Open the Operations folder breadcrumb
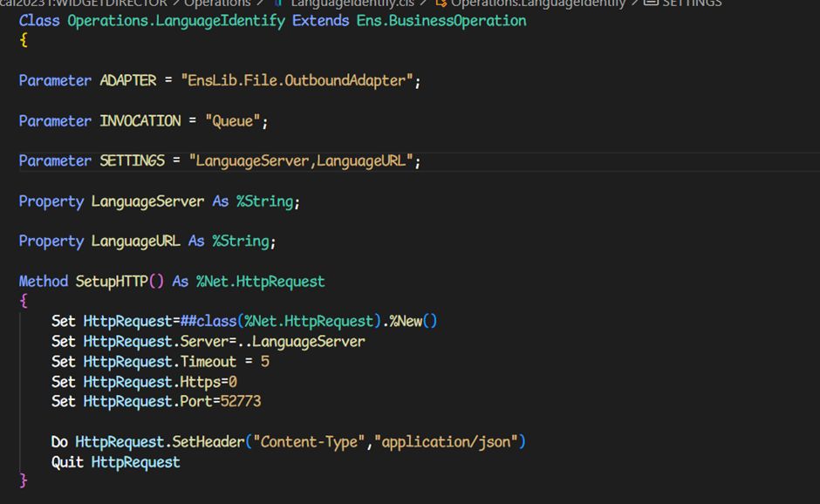 coord(217,3)
